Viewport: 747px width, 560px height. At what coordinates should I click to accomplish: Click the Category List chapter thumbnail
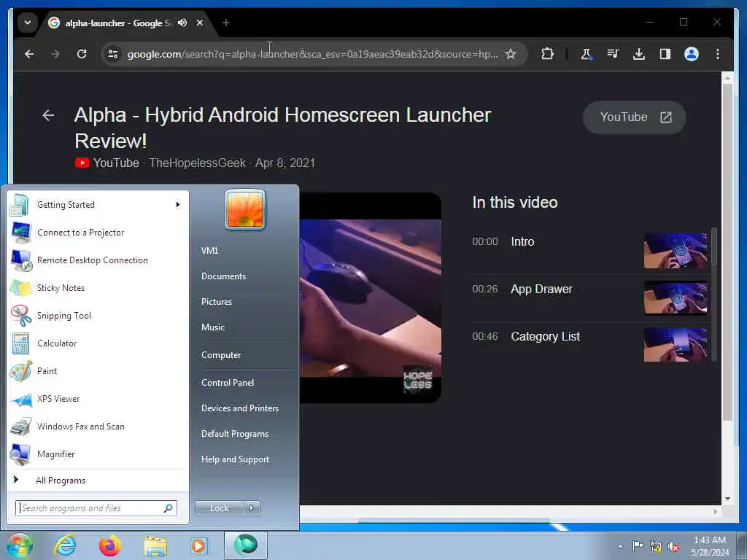click(x=675, y=345)
